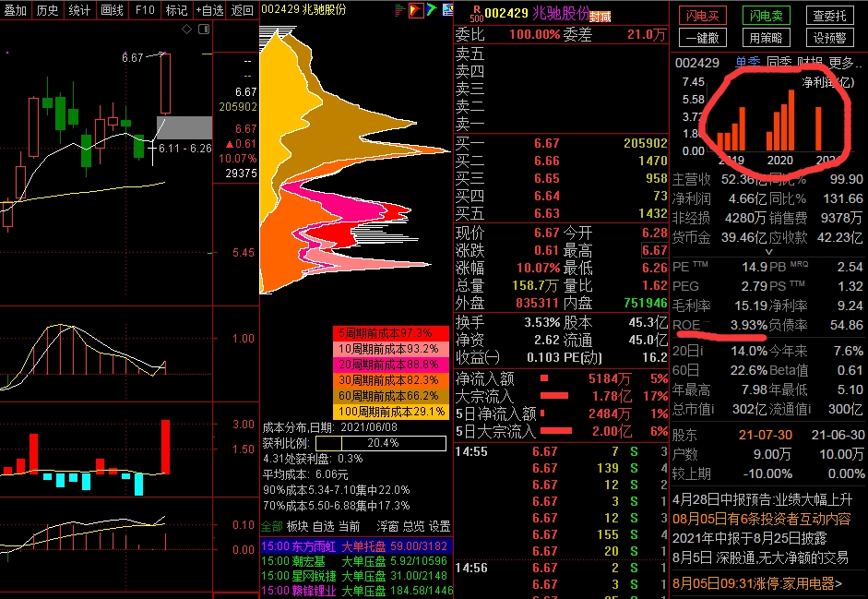
Task: Open the 2021年中报于8月25日披露 notice
Action: 750,539
